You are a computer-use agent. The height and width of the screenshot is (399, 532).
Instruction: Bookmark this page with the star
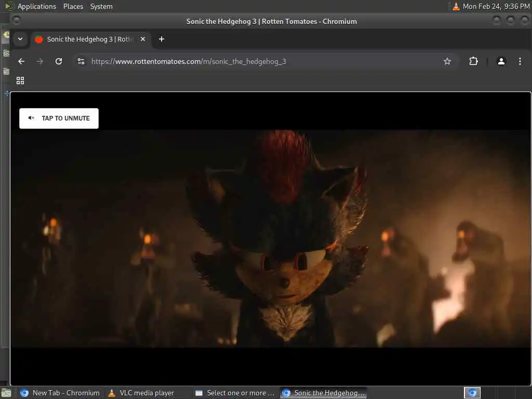447,61
